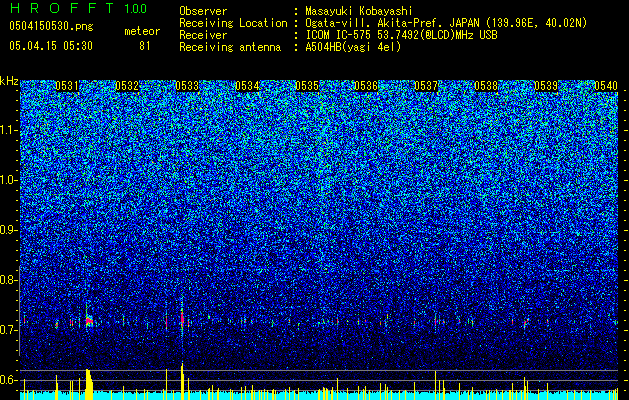Click the 0536 time marker

click(366, 86)
